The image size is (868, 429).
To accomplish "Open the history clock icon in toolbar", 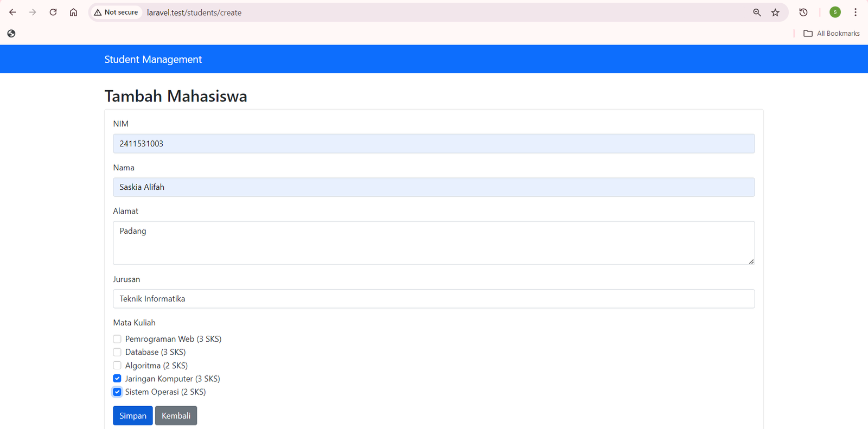I will click(803, 12).
